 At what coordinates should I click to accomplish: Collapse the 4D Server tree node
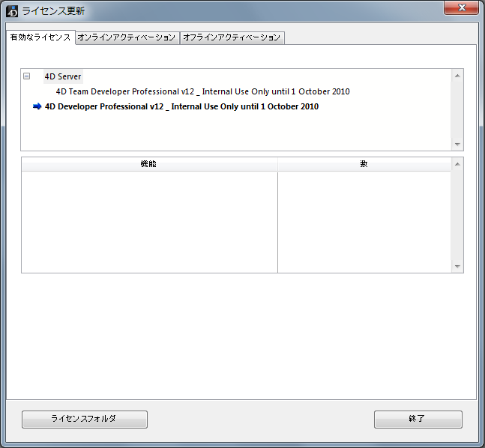[27, 76]
